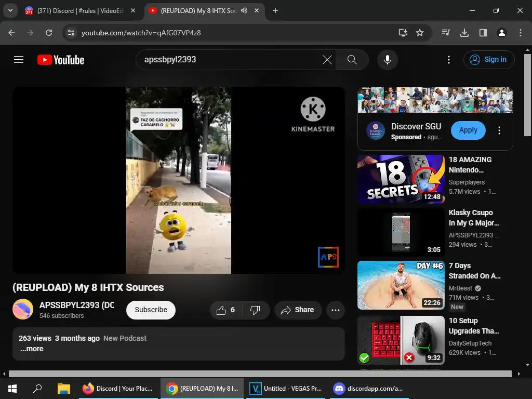Image resolution: width=532 pixels, height=399 pixels.
Task: Share the video
Action: pyautogui.click(x=298, y=310)
